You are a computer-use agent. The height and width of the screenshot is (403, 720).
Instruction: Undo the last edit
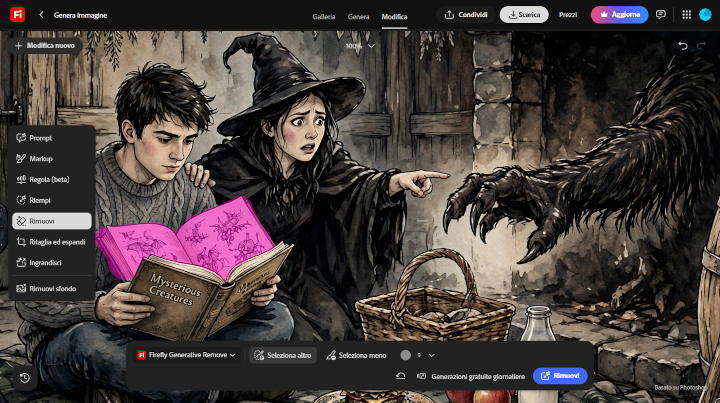(683, 45)
